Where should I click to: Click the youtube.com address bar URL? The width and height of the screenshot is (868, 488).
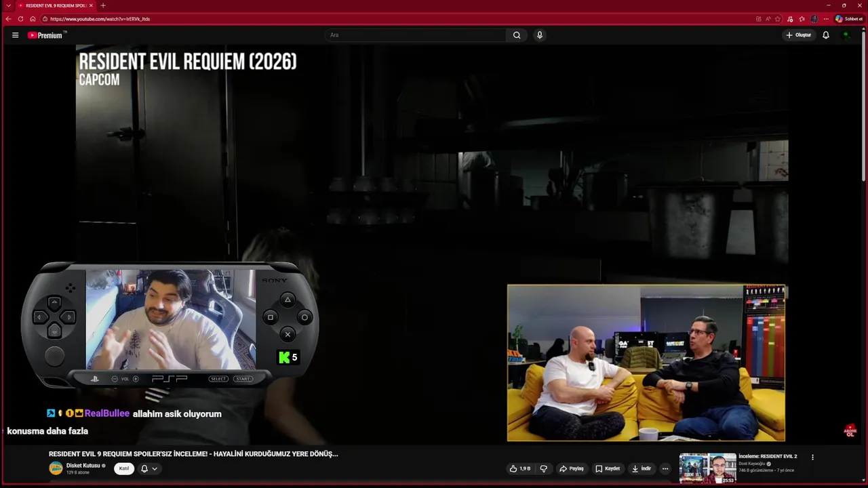(100, 19)
